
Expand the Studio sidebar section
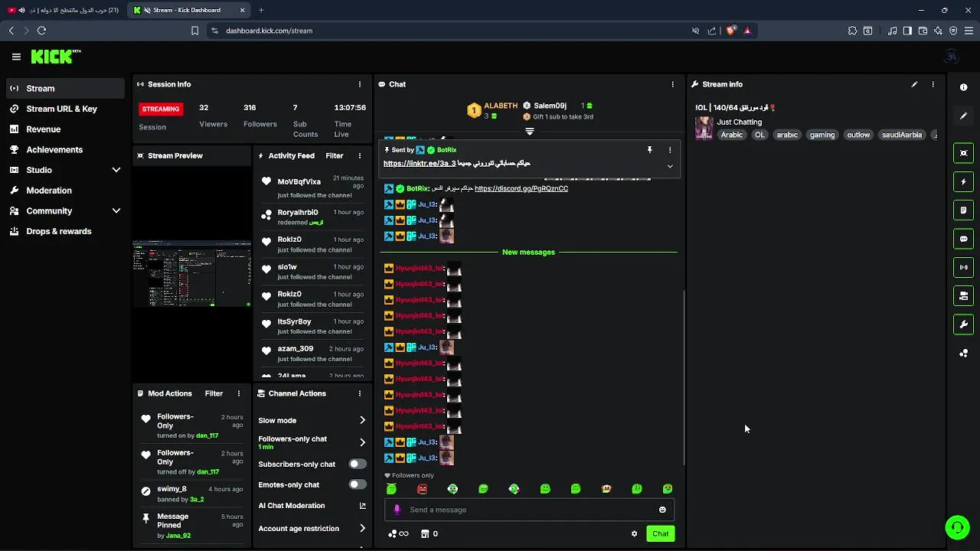point(66,170)
